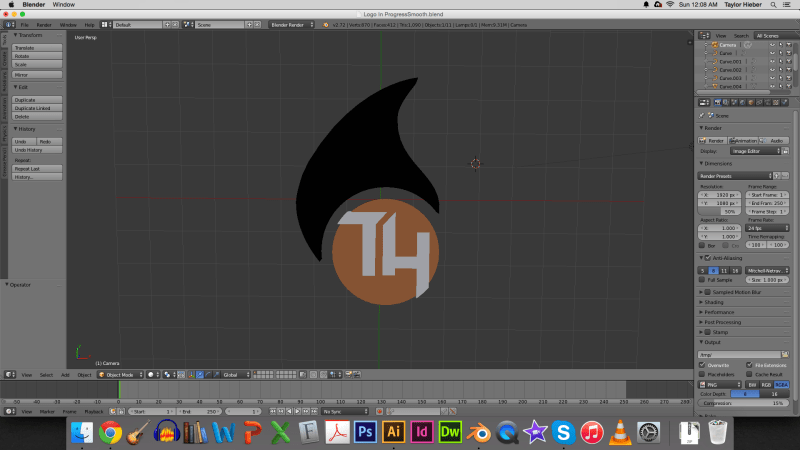Screen dimensions: 800x450
Task: Click the Blender icon in the dock
Action: tap(478, 433)
